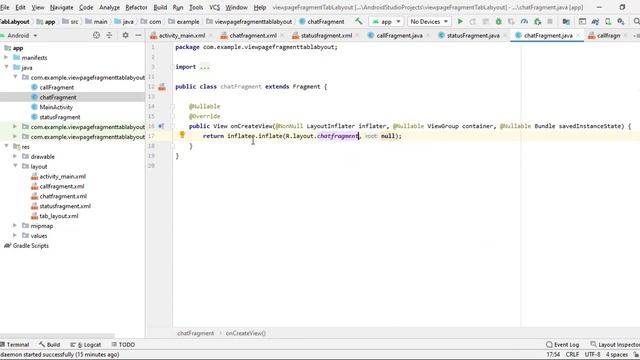Viewport: 640px width, 360px height.
Task: Open the Event Log
Action: [563, 344]
